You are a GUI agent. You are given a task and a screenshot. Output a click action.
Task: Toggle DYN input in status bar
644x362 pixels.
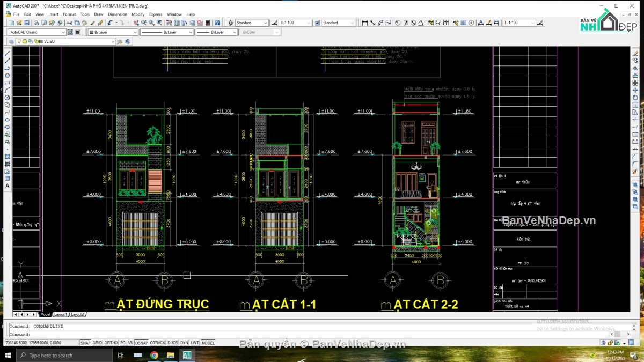(184, 343)
